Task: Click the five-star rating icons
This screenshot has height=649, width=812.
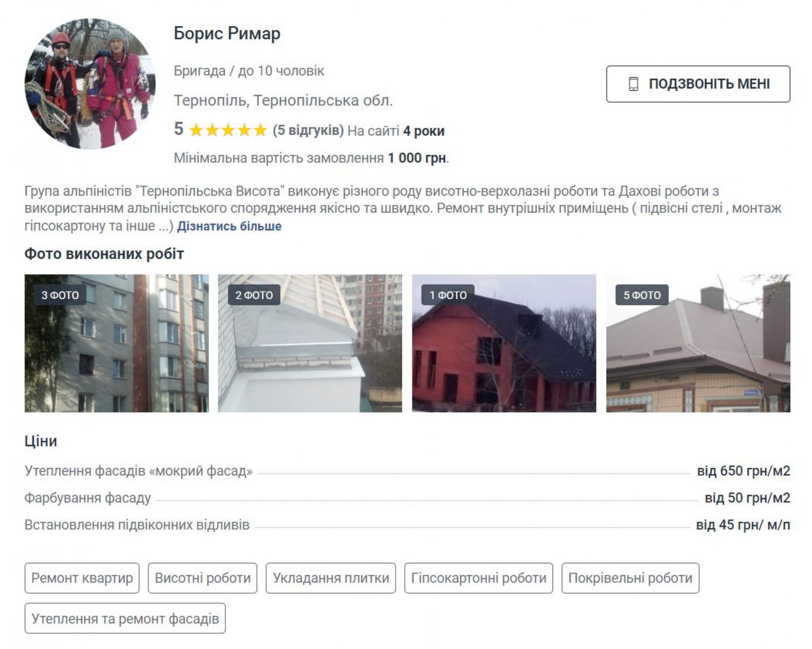Action: (x=228, y=130)
